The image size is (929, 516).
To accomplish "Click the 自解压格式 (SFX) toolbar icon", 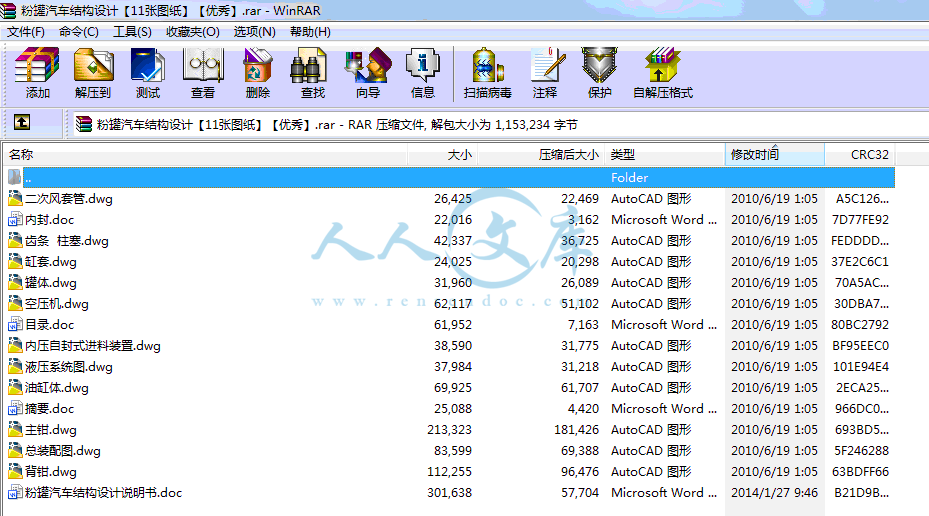I will tap(662, 65).
